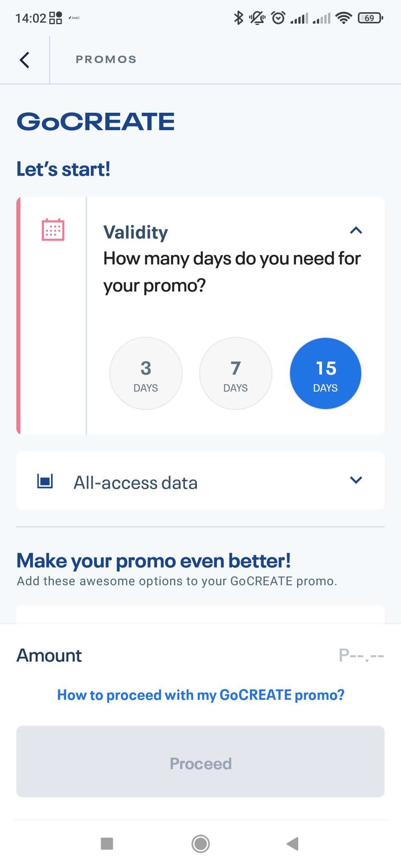Tap Android recent apps square button

click(x=107, y=843)
